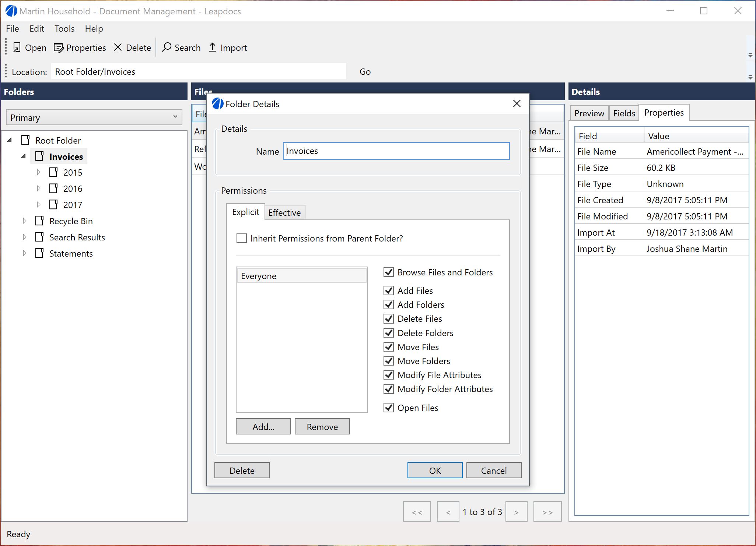756x546 pixels.
Task: Uncheck Modify File Attributes permission
Action: point(389,375)
